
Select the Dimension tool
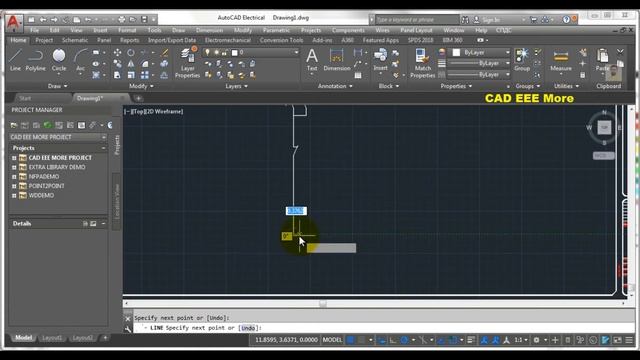[337, 60]
